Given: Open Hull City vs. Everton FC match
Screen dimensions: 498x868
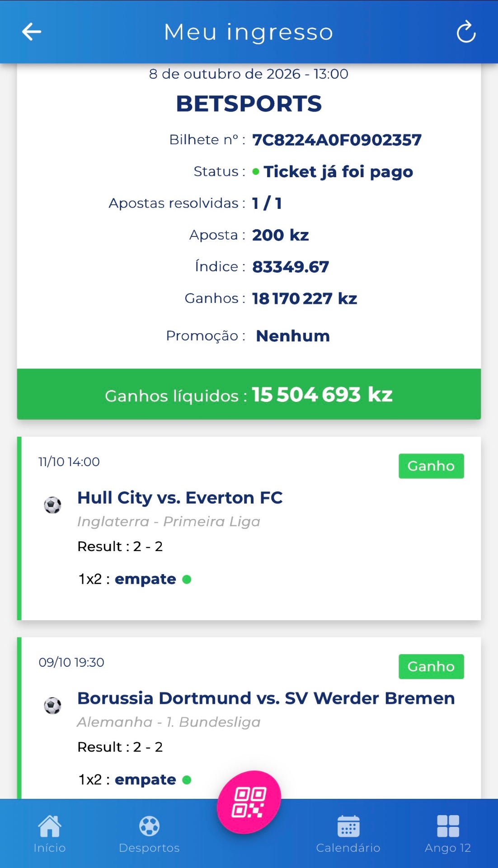Looking at the screenshot, I should pyautogui.click(x=180, y=498).
